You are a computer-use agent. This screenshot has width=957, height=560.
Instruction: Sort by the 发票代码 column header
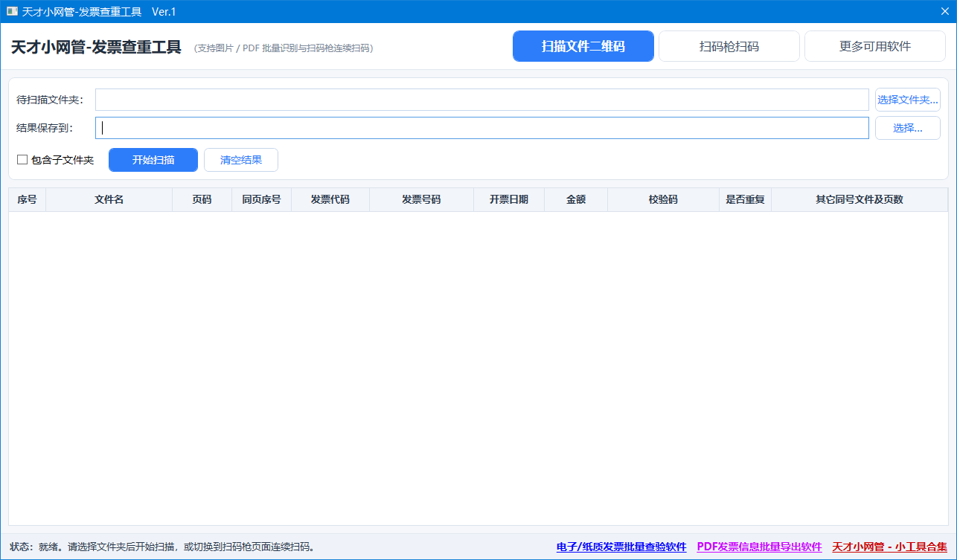click(330, 200)
